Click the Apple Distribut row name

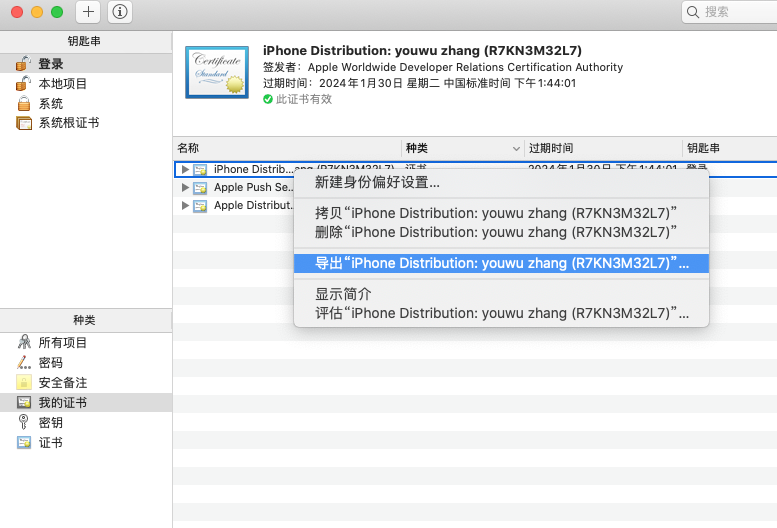point(253,205)
